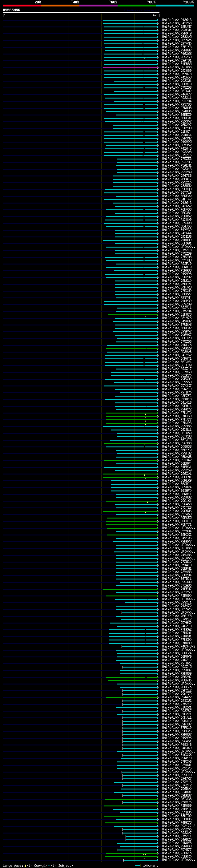Select the UniRef100_P48349 label

click(x=177, y=748)
